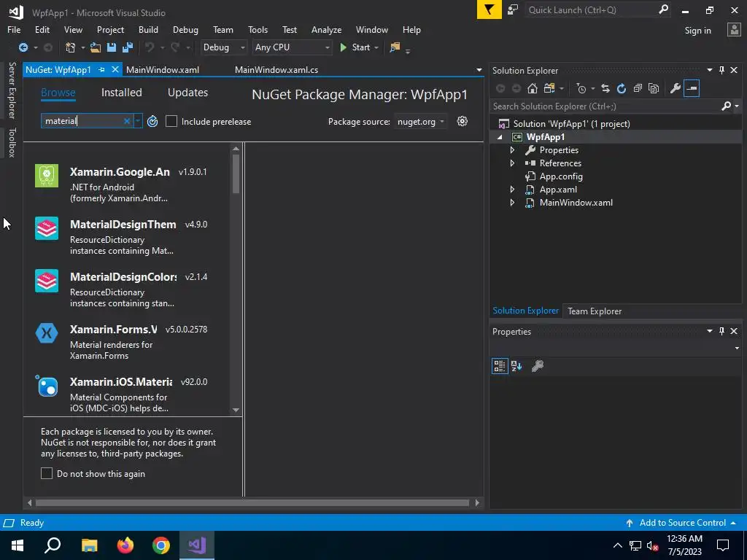Refresh Solution Explorer

622,88
